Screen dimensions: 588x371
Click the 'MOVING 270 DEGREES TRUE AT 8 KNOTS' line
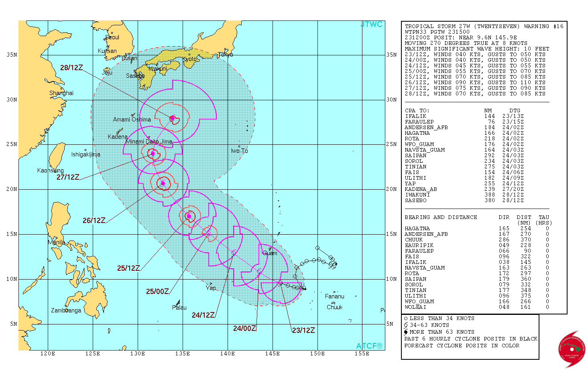(466, 43)
